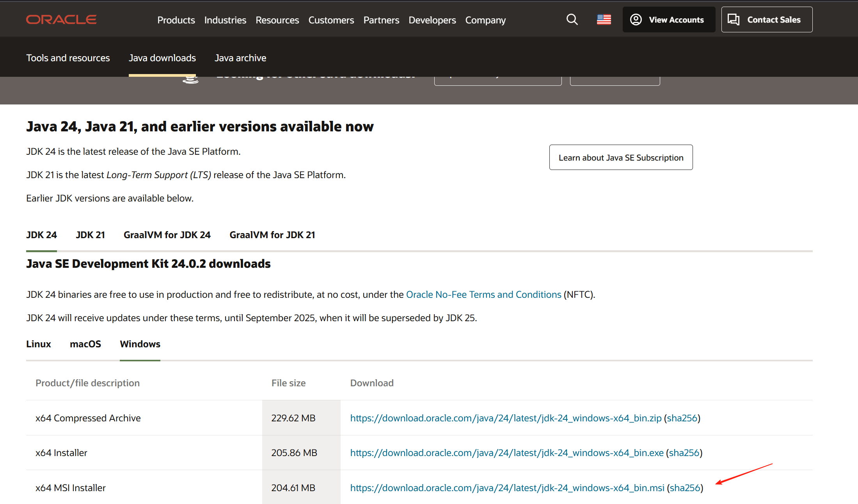Open the Resources menu
Viewport: 858px width, 504px height.
coord(277,20)
